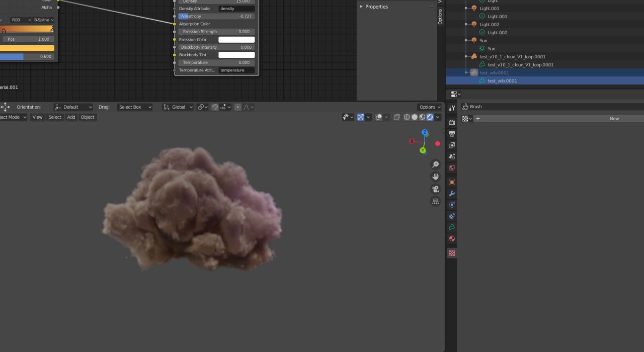644x352 pixels.
Task: Open the Physics properties tab
Action: (x=452, y=205)
